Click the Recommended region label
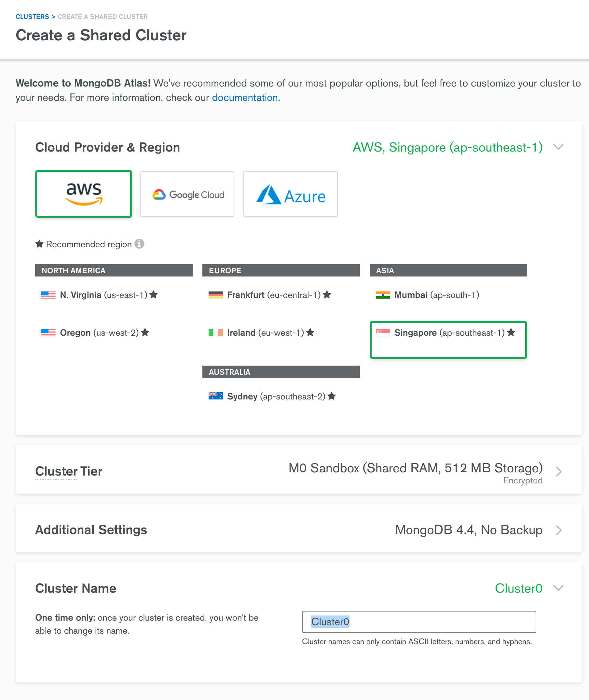 (x=89, y=244)
